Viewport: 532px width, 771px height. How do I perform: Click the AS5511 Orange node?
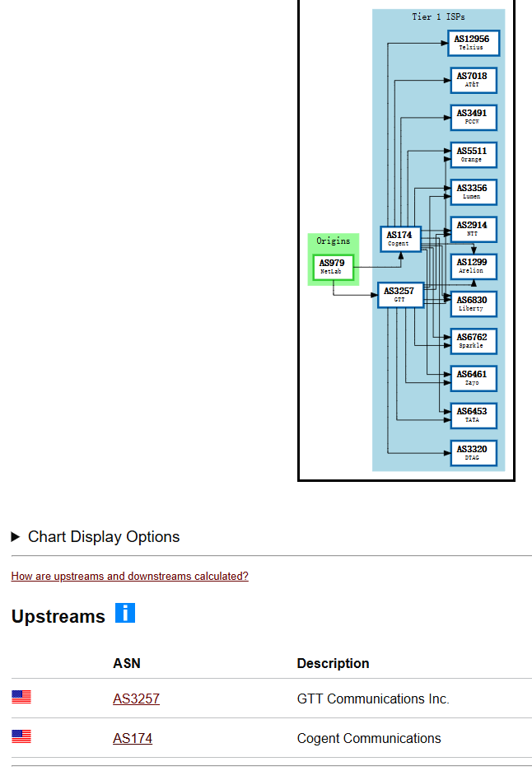474,155
